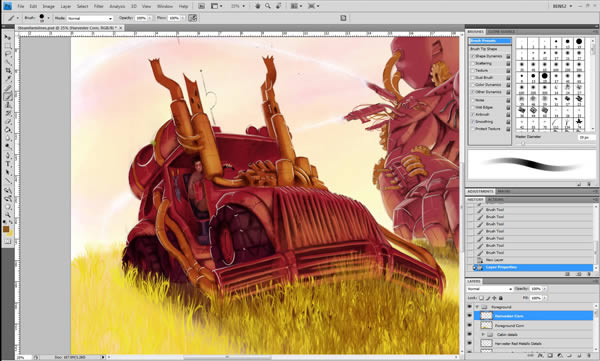Screen dimensions: 600x361
Task: Select the Hand tool in application bar
Action: [258, 6]
